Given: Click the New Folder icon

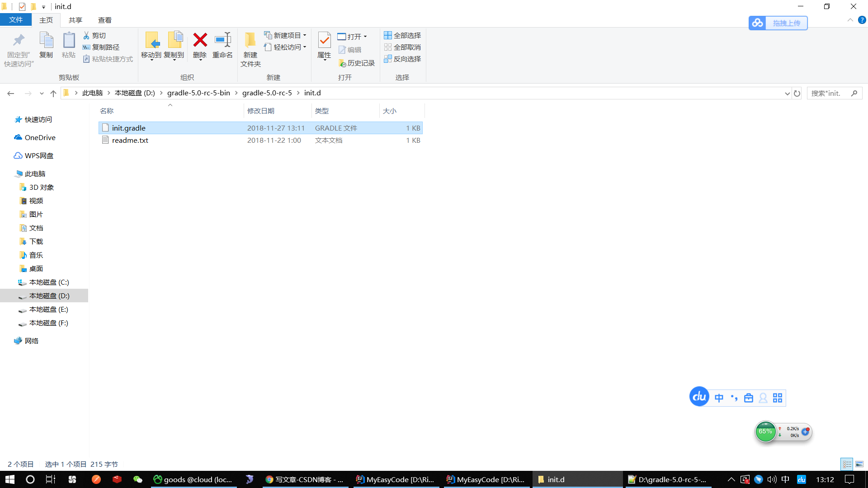Looking at the screenshot, I should point(250,41).
